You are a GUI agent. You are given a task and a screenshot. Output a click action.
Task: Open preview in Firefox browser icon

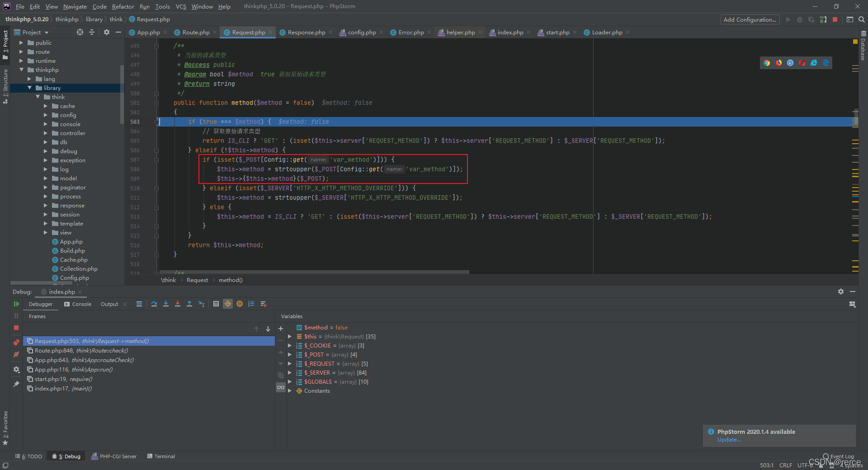point(778,63)
